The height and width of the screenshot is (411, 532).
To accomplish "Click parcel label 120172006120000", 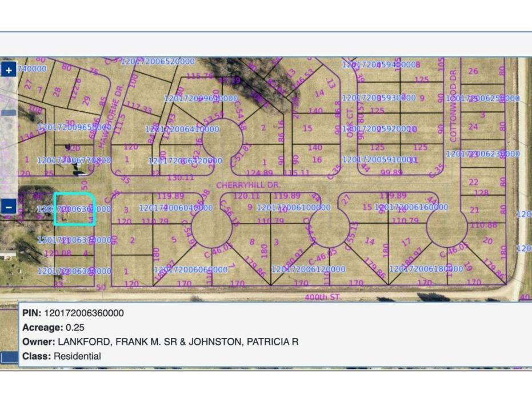I will [x=308, y=269].
